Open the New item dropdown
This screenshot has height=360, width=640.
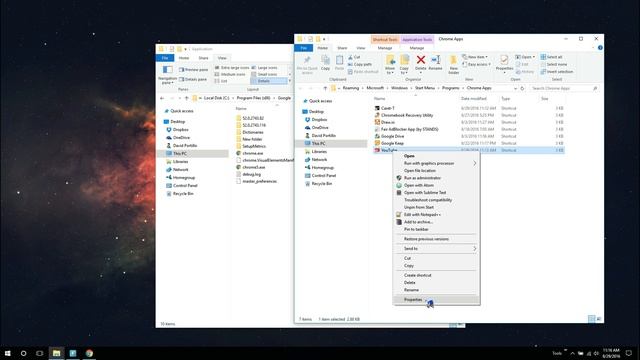[475, 57]
